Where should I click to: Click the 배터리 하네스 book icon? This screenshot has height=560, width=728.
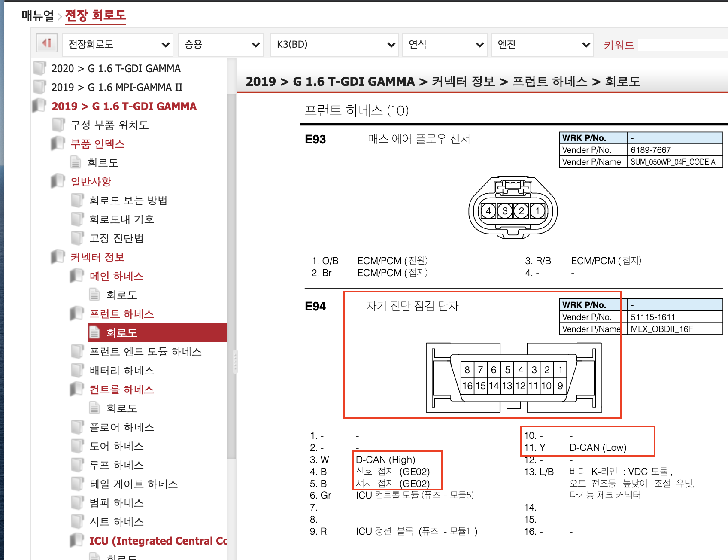(77, 370)
